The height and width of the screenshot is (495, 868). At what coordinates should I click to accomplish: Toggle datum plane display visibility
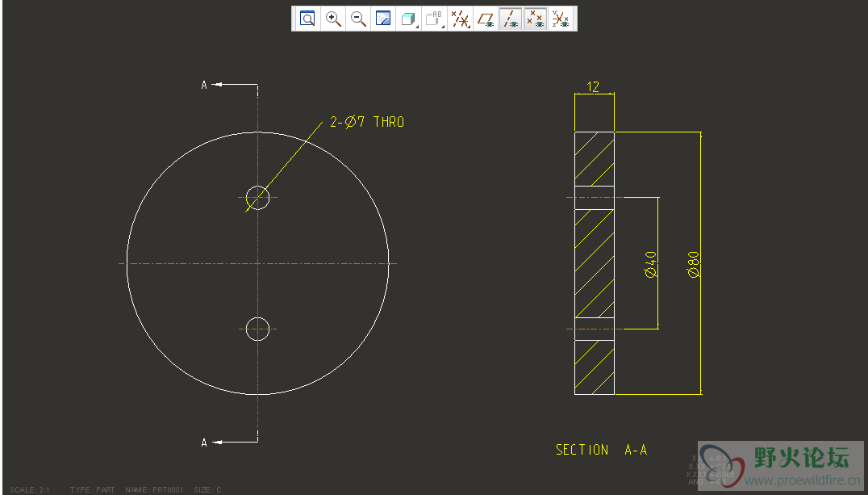click(486, 19)
